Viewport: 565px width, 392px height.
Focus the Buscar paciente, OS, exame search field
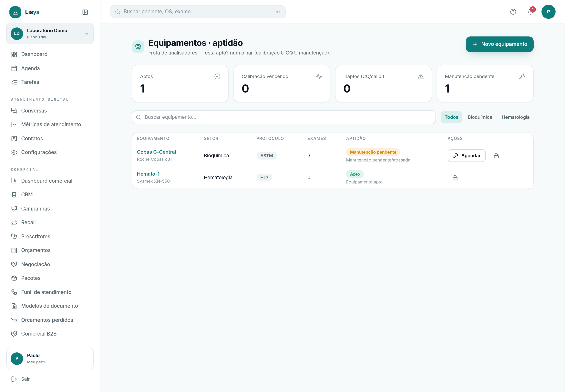point(197,12)
